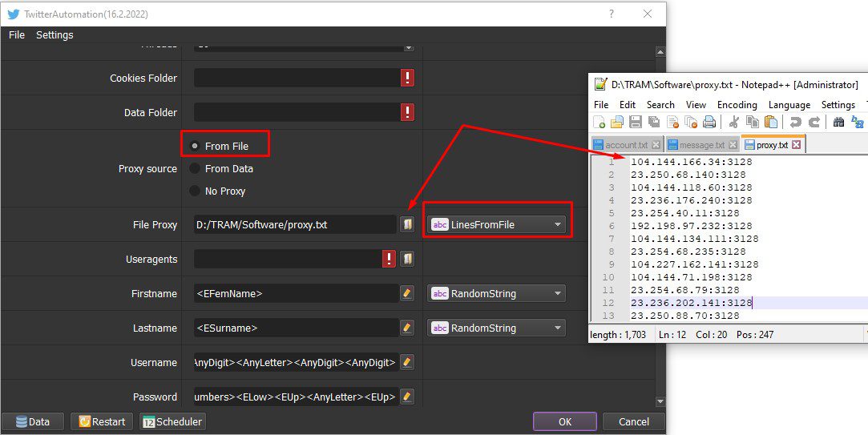Open the File menu in TwitterAutomation

[17, 35]
